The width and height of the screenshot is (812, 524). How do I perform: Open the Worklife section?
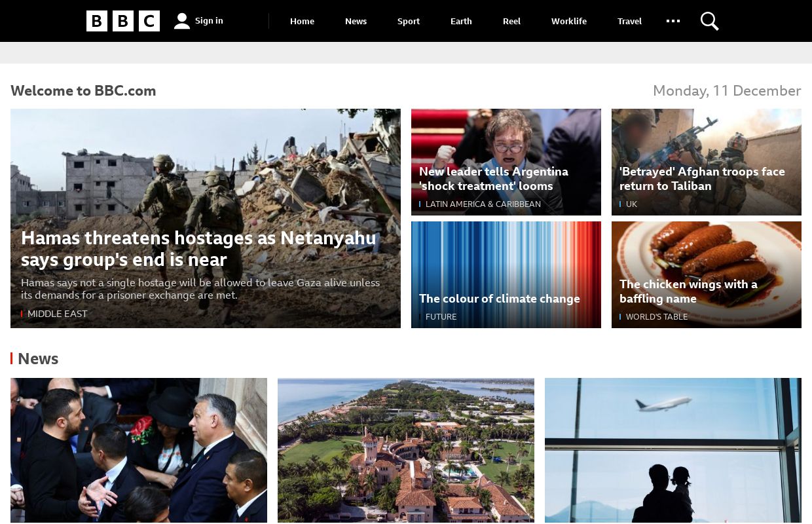(x=568, y=21)
